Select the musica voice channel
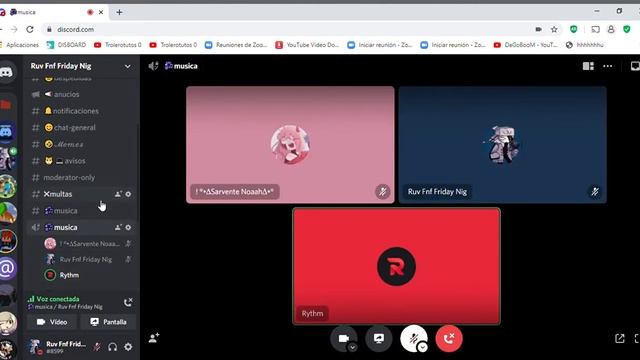 click(81, 227)
